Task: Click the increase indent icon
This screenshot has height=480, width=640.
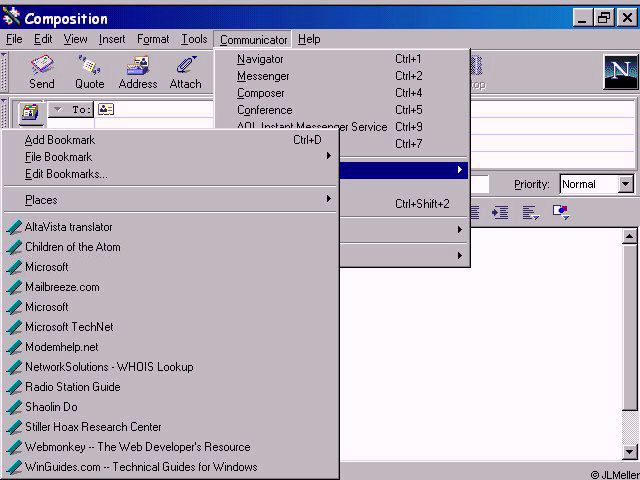Action: (500, 212)
